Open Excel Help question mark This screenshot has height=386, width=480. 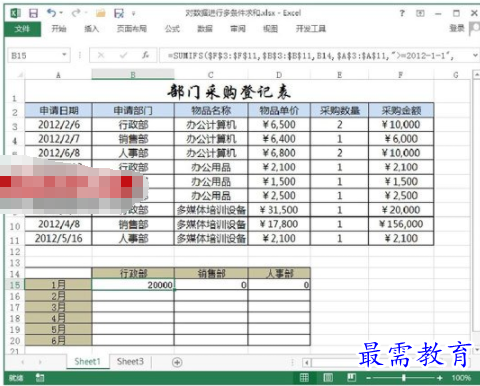(x=402, y=13)
